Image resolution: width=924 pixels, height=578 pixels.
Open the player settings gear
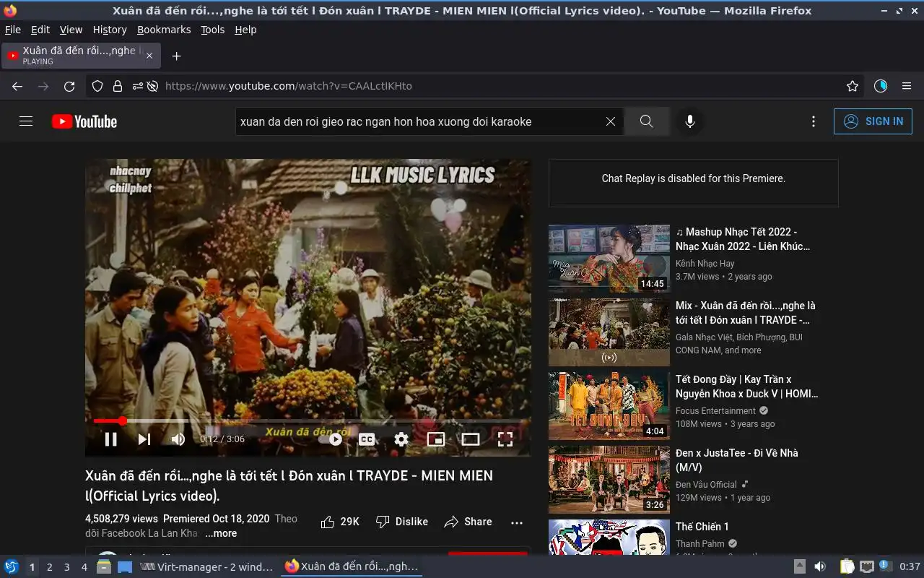pos(401,439)
